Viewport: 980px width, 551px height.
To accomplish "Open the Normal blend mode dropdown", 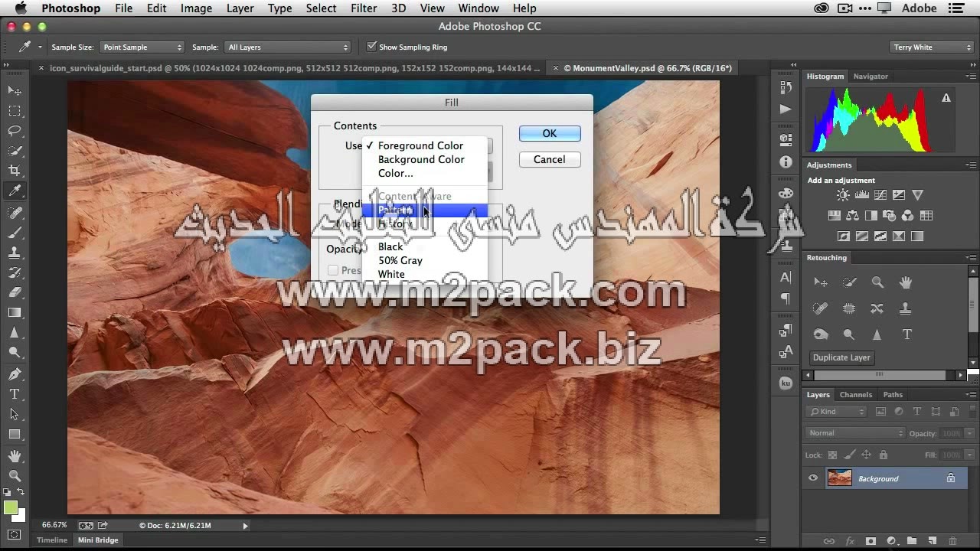I will tap(856, 433).
